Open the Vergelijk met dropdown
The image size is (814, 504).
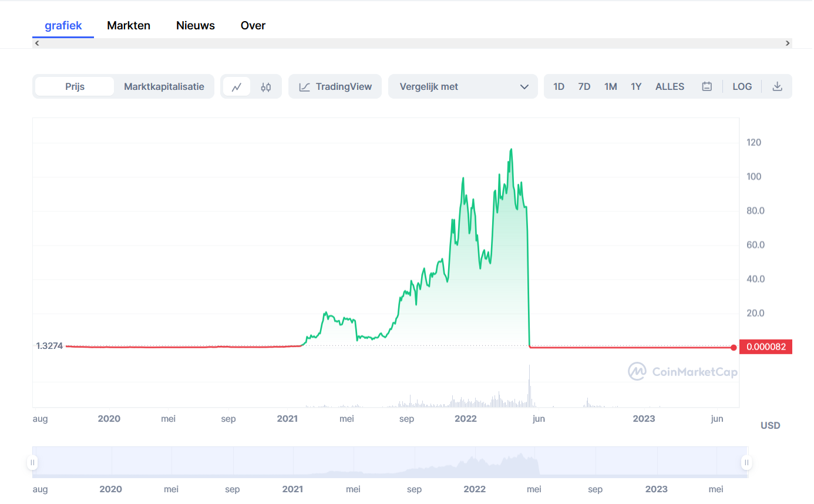click(x=463, y=86)
